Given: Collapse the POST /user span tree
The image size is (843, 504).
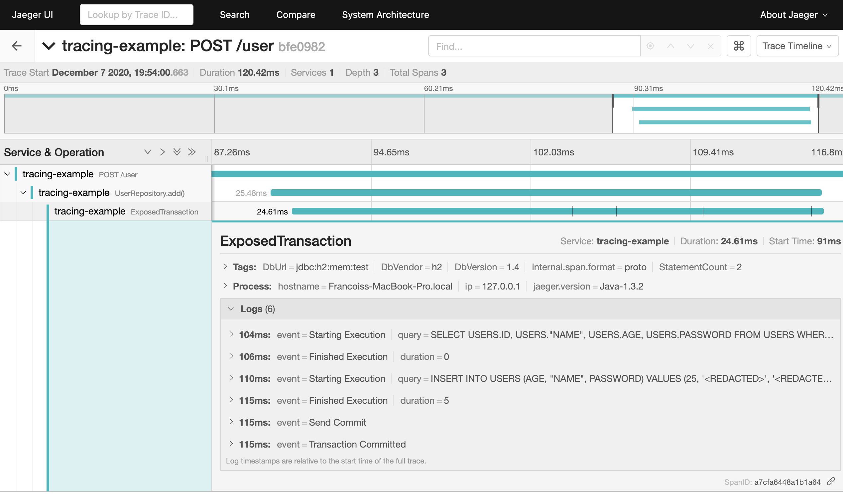Looking at the screenshot, I should (7, 174).
